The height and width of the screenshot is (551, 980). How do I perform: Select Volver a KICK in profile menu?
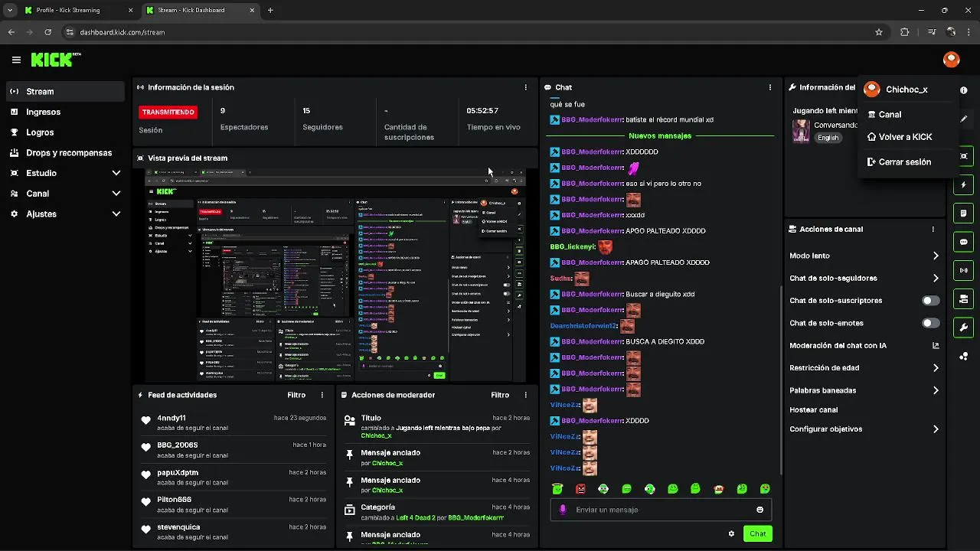pos(907,137)
